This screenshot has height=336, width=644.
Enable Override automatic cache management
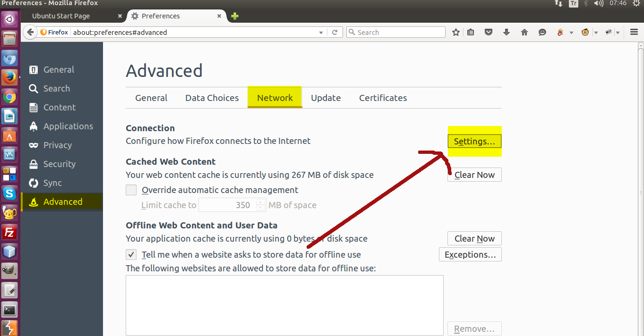131,190
